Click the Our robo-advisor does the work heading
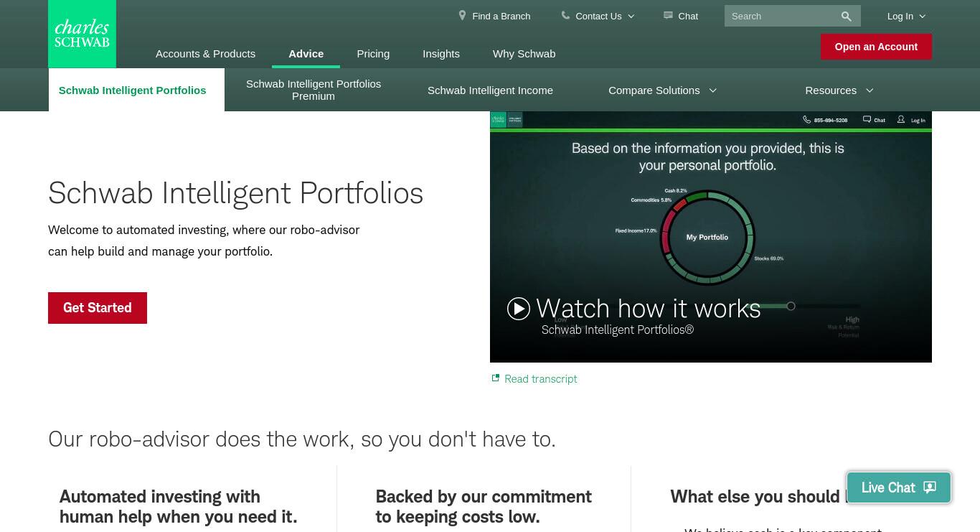This screenshot has width=980, height=532. point(302,439)
